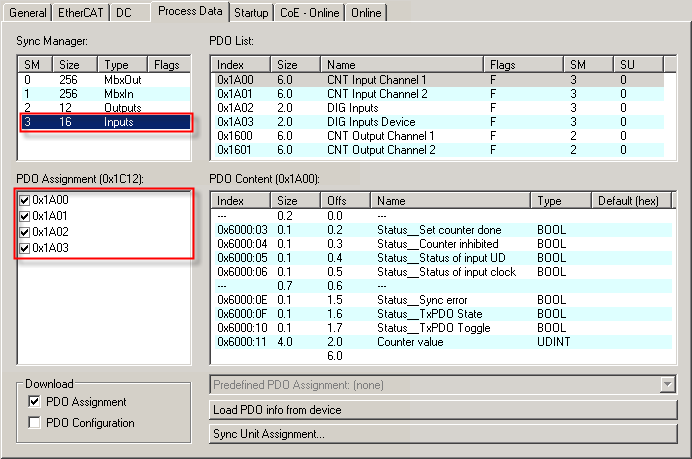Viewport: 692px width, 459px height.
Task: Select the Outputs sync manager row
Action: click(105, 108)
